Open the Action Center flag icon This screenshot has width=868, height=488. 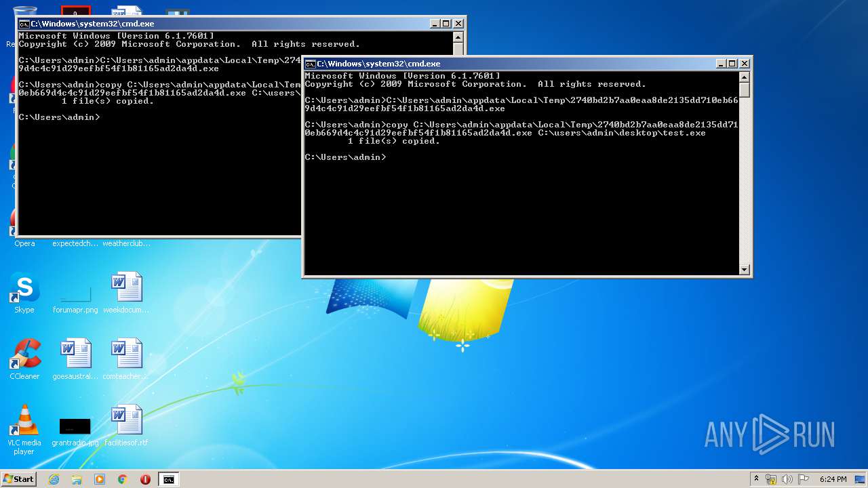(804, 479)
